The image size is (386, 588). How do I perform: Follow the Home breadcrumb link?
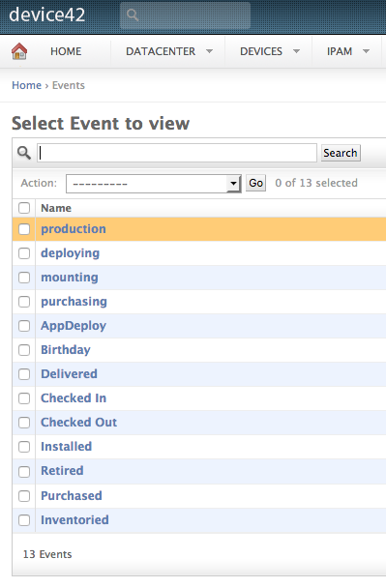coord(27,85)
